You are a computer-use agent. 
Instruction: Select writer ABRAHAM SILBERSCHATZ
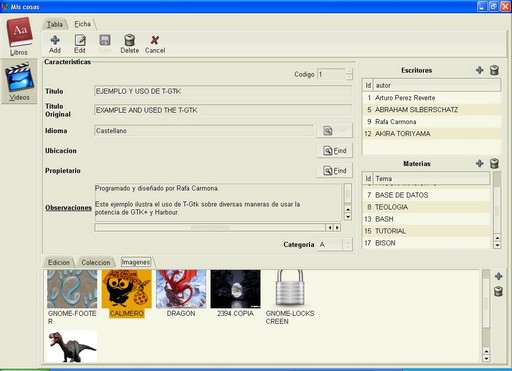431,110
